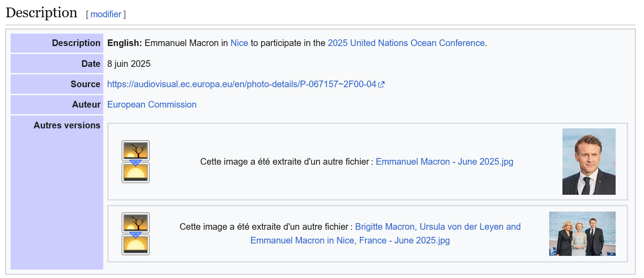Image resolution: width=644 pixels, height=278 pixels.
Task: Click the "Date" row label
Action: pos(91,64)
